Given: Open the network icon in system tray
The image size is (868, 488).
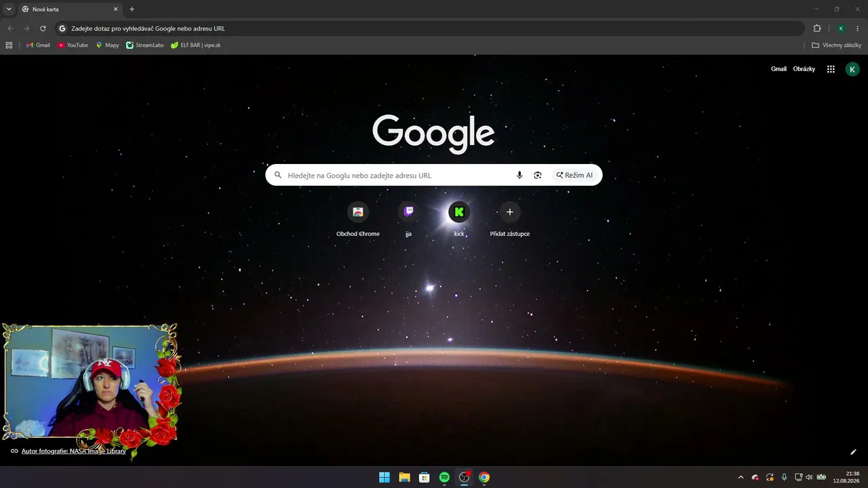Looking at the screenshot, I should (x=798, y=477).
